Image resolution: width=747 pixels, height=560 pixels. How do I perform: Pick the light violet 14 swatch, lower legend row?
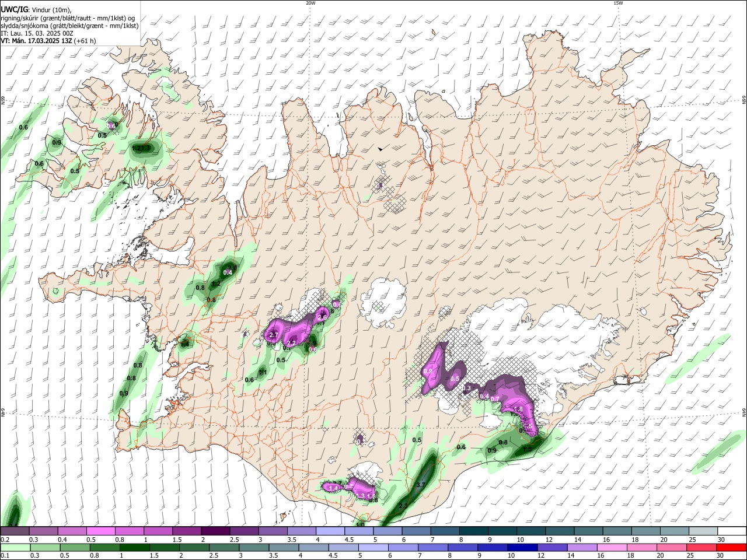[583, 547]
